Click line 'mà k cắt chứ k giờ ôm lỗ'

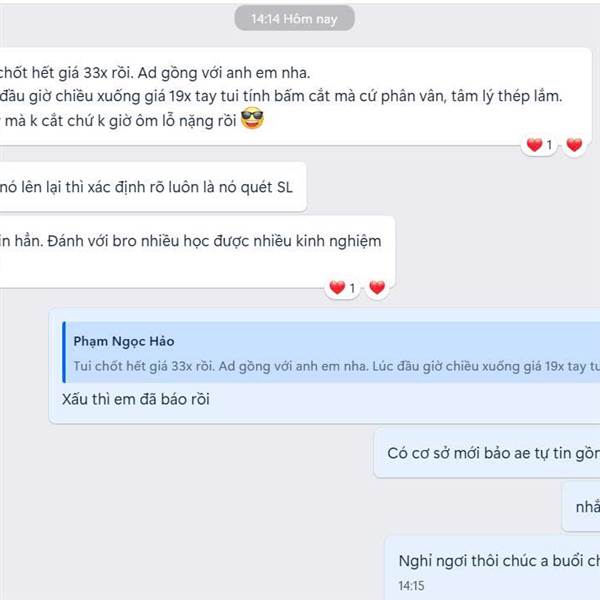click(121, 121)
